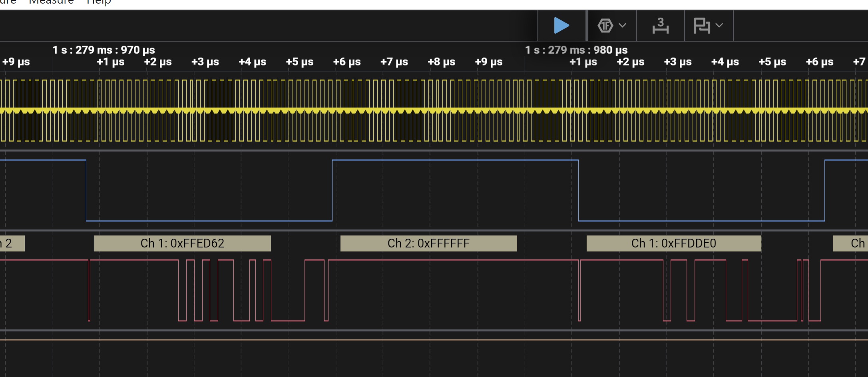Select decoded frame Ch 2: 0xFFFFFF

click(x=428, y=243)
